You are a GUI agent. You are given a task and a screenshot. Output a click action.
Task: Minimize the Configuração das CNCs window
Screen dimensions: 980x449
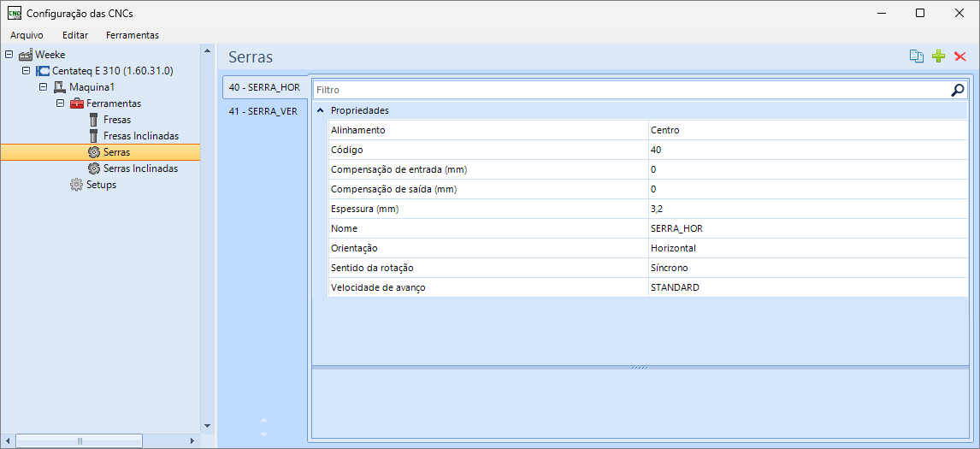882,13
